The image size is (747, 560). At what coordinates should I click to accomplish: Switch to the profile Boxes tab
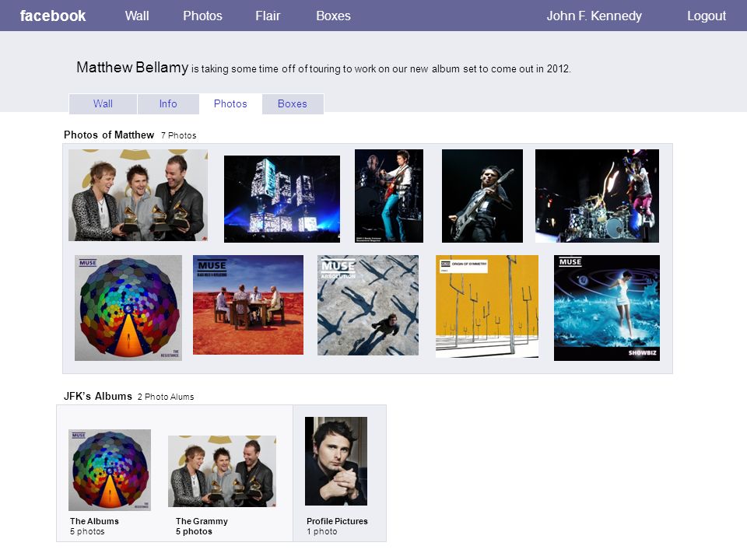[293, 103]
